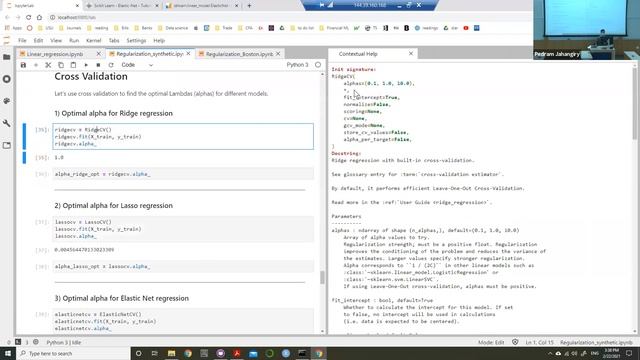Screen dimensions: 640x360
Task: Paste cell from clipboard
Action: 73,65
